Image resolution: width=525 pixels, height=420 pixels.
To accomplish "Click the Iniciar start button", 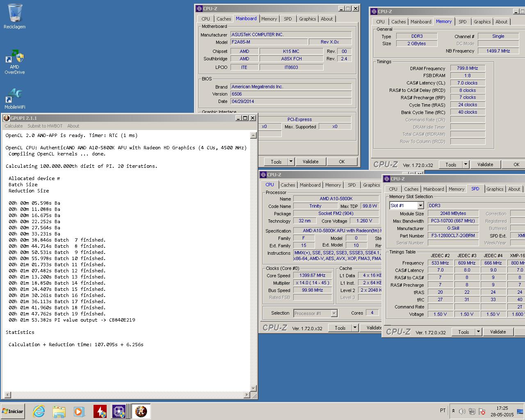I will coord(13,411).
